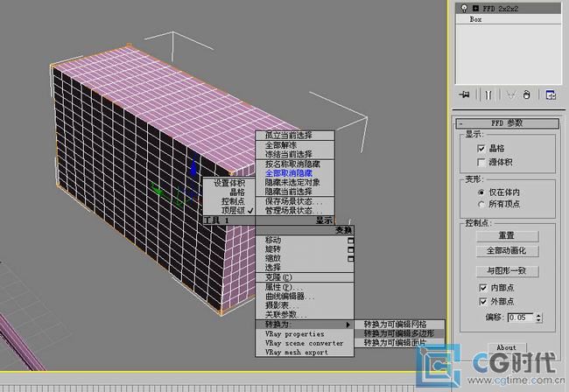
Task: Click the 偏移 value field
Action: pyautogui.click(x=521, y=318)
